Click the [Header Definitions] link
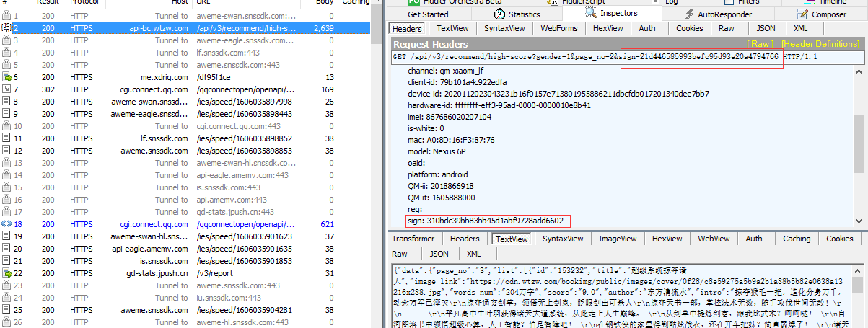Image resolution: width=868 pixels, height=328 pixels. pos(820,44)
